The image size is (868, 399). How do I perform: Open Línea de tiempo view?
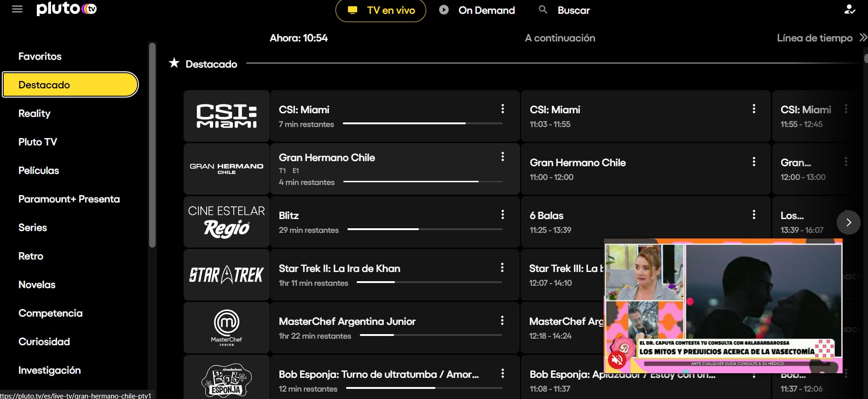tap(815, 38)
